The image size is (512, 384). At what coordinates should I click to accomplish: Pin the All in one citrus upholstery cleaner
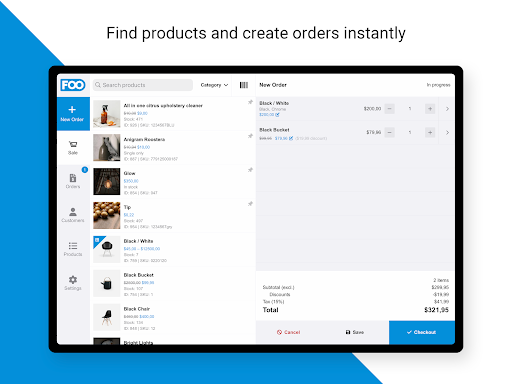(250, 102)
